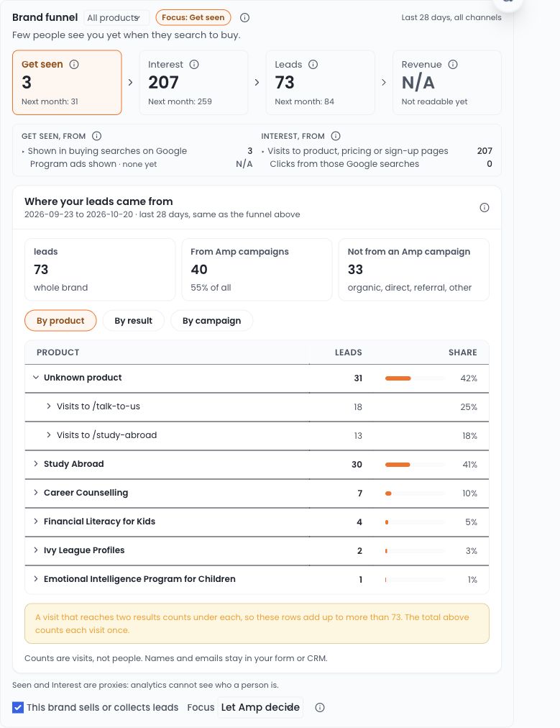Click Visits to product, pricing or sign-up pages
This screenshot has width=560, height=728.
[x=358, y=151]
